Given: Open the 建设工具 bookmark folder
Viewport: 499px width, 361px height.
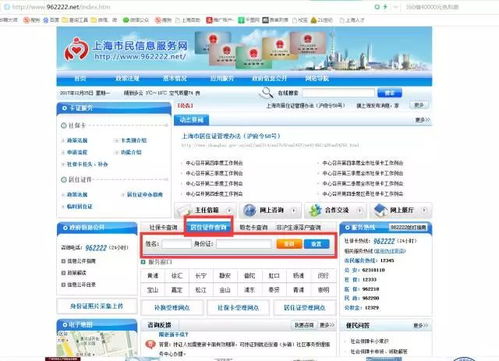Looking at the screenshot, I should point(75,20).
